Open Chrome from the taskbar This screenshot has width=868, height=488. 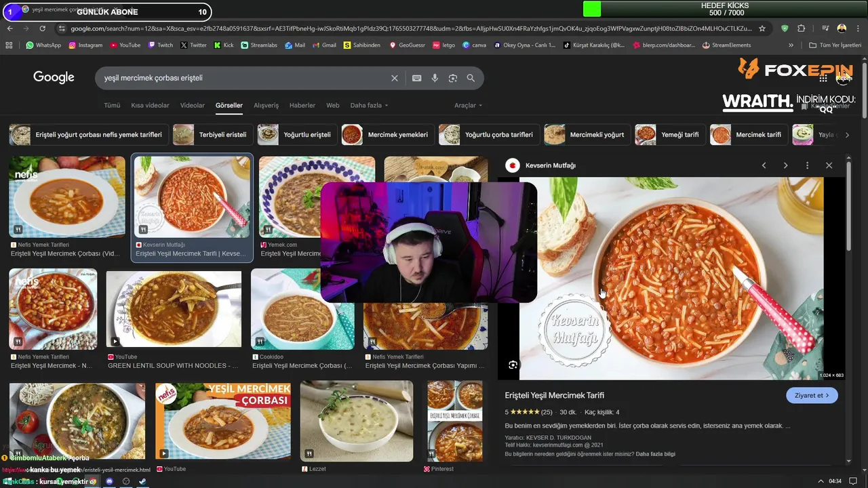click(x=94, y=481)
